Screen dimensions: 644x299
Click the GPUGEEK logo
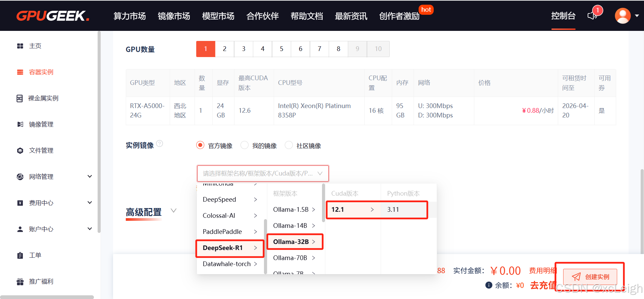tap(53, 16)
